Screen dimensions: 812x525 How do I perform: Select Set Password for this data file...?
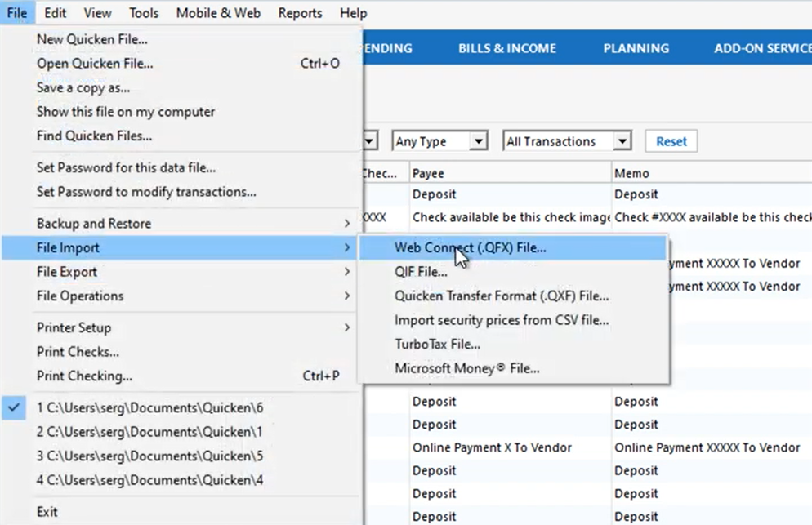point(179,167)
